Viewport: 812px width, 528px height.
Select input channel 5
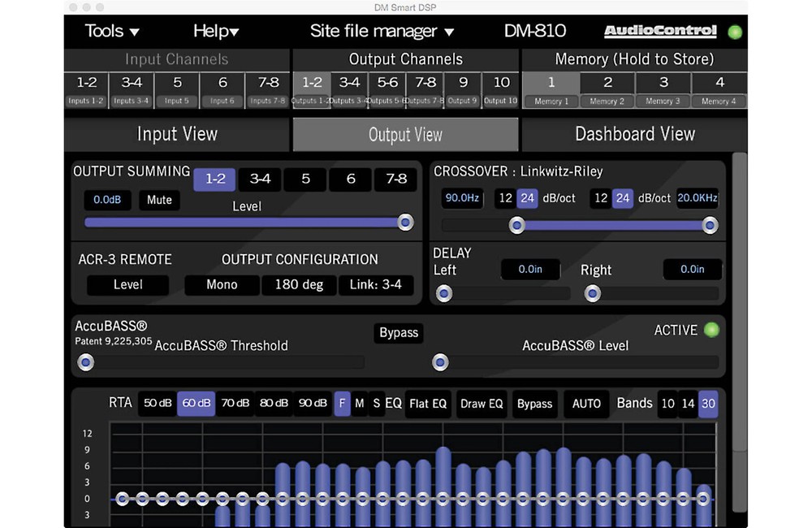click(x=176, y=90)
